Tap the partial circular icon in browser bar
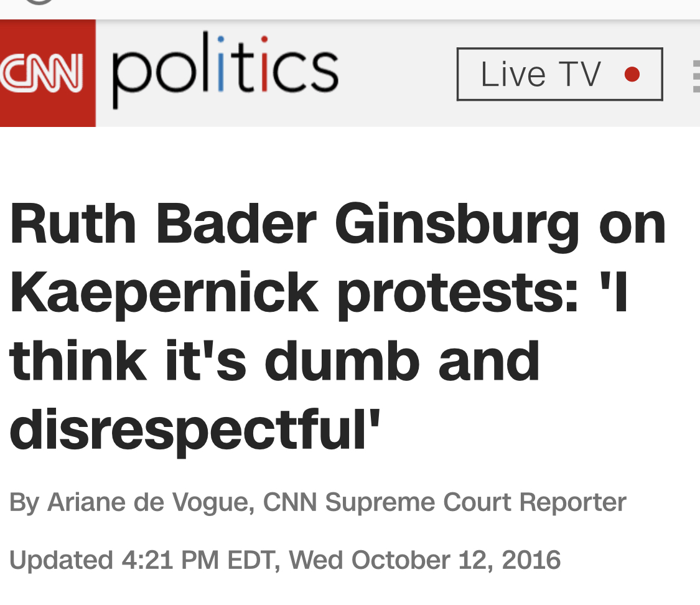Screen dimensions: 700x605 click(x=39, y=2)
